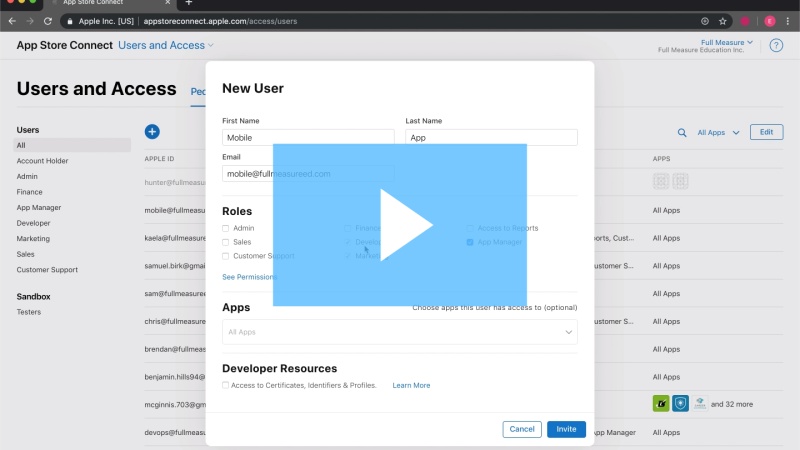Image resolution: width=800 pixels, height=450 pixels.
Task: Open new browser tab
Action: click(189, 3)
